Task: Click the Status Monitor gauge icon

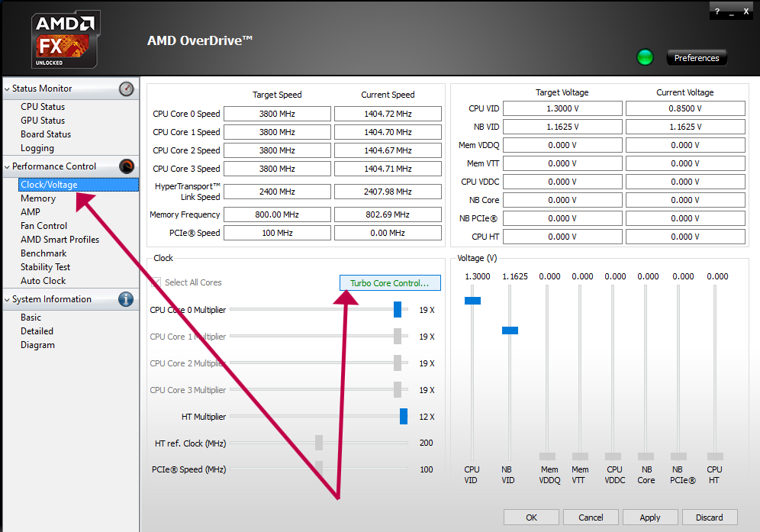Action: pyautogui.click(x=127, y=89)
